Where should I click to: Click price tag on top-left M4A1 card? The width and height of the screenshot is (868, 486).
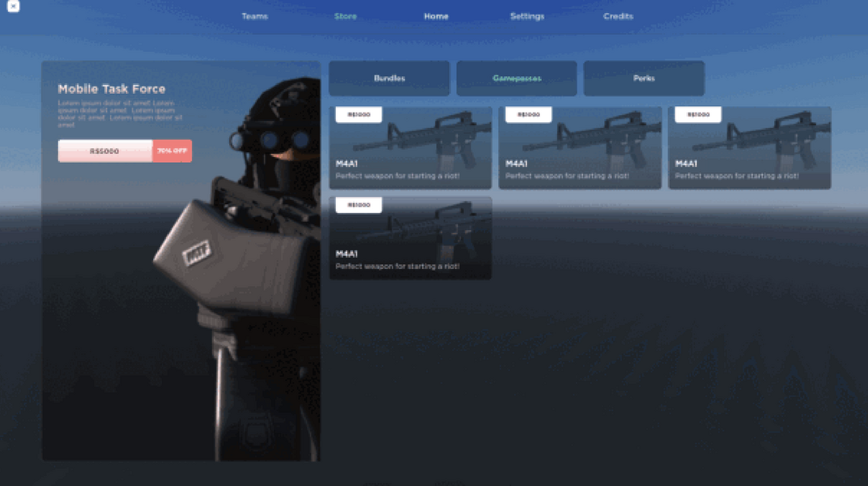click(359, 115)
